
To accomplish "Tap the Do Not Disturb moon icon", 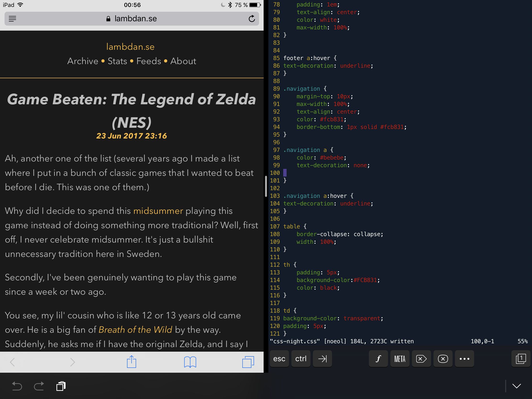I will [223, 5].
